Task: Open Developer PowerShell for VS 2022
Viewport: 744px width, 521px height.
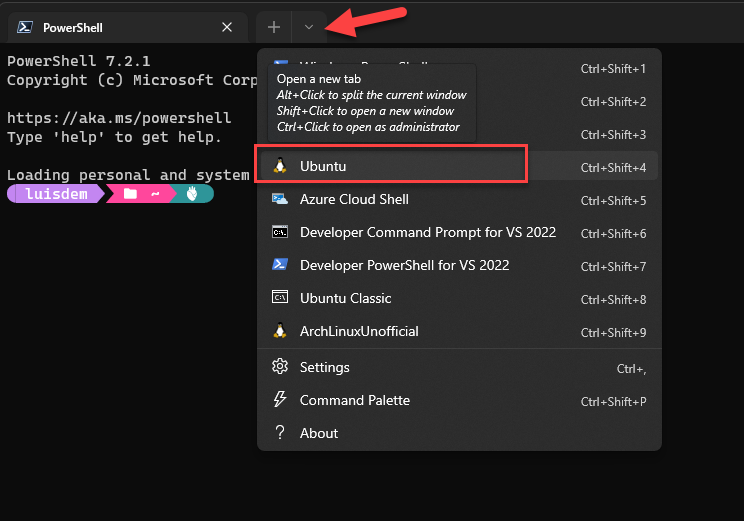Action: (404, 265)
